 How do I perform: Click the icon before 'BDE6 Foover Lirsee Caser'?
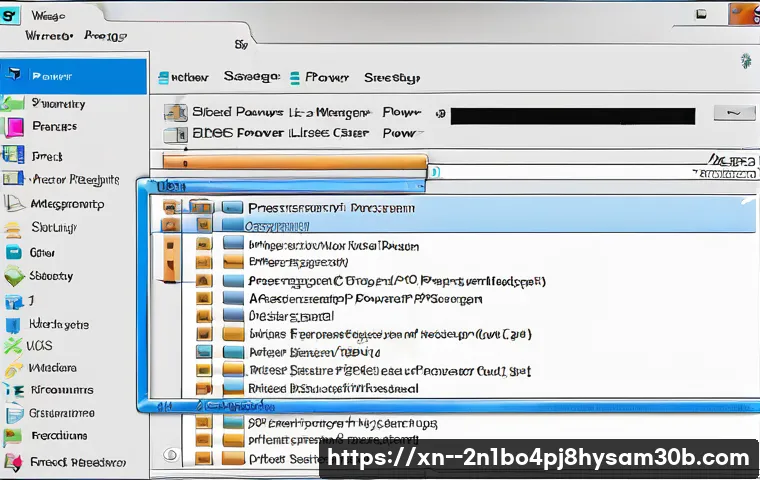(175, 135)
